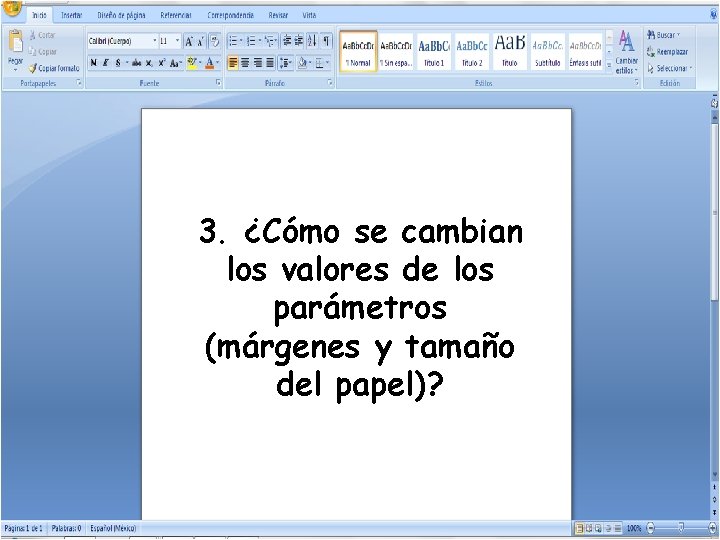Apply the Título 2 style
The width and height of the screenshot is (720, 540).
pos(472,51)
